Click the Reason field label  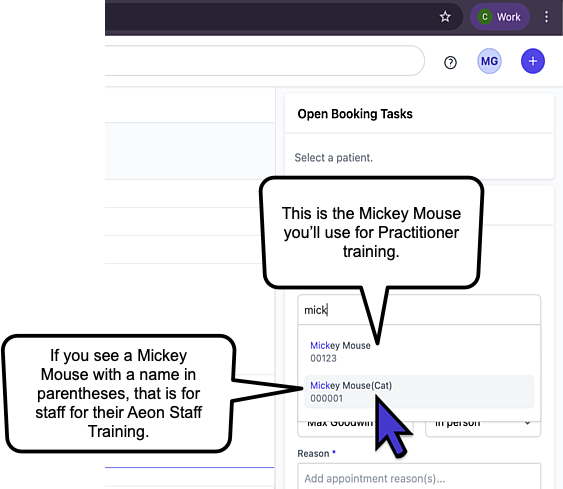(x=313, y=454)
